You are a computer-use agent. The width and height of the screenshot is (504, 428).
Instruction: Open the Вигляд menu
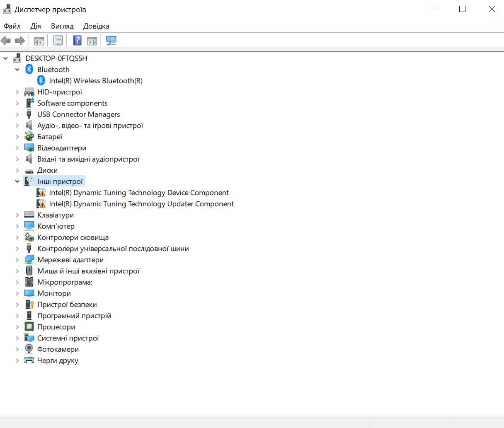(x=62, y=26)
